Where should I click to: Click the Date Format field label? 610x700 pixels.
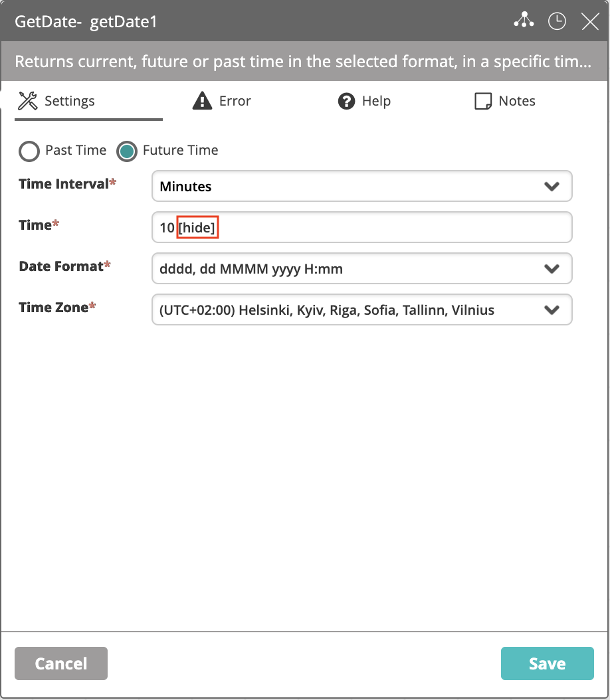pyautogui.click(x=64, y=266)
